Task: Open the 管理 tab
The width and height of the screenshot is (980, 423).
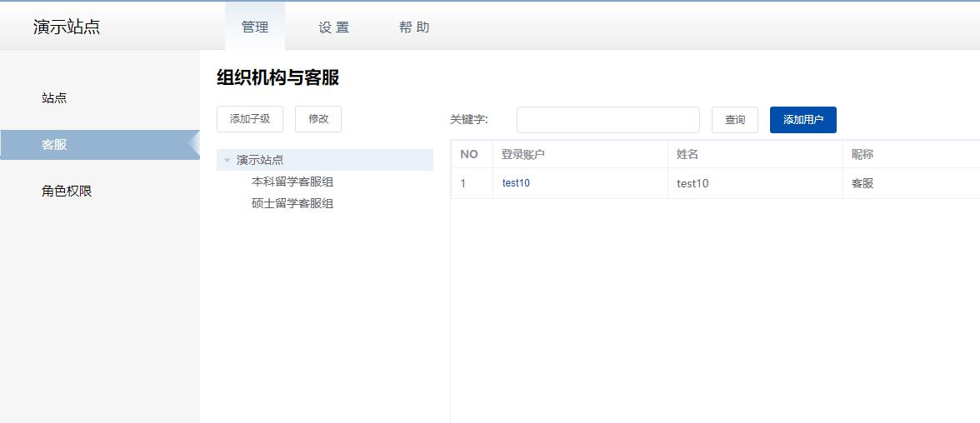Action: tap(255, 27)
